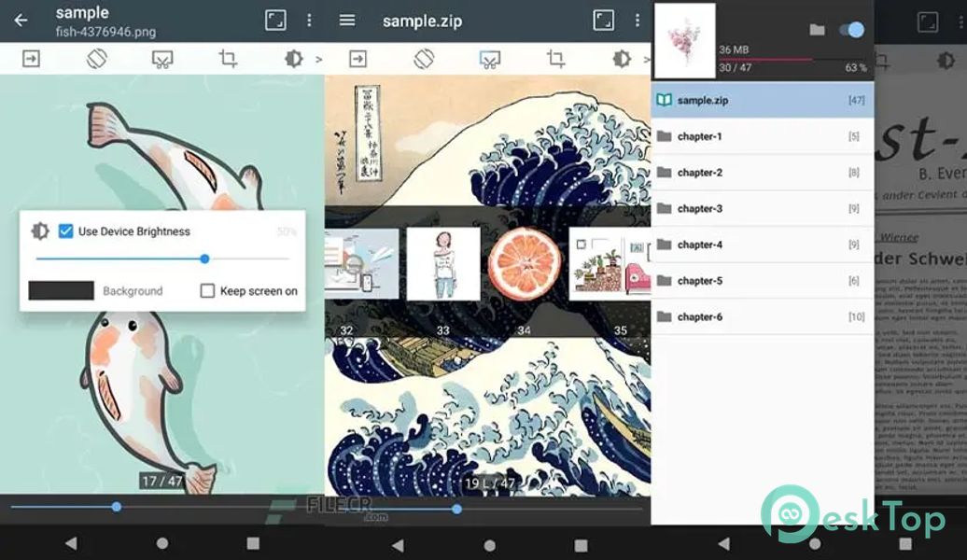The width and height of the screenshot is (967, 560).
Task: Tap Android home button under fish screen
Action: pos(162,543)
